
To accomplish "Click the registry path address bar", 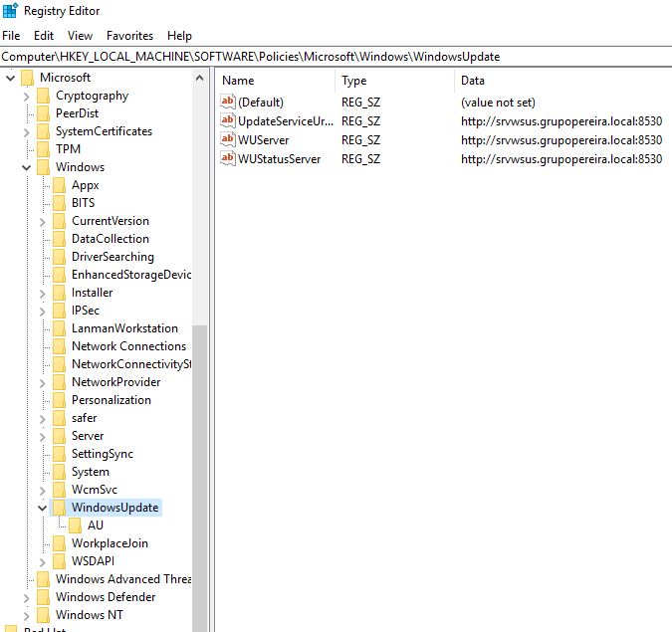I will (x=336, y=57).
